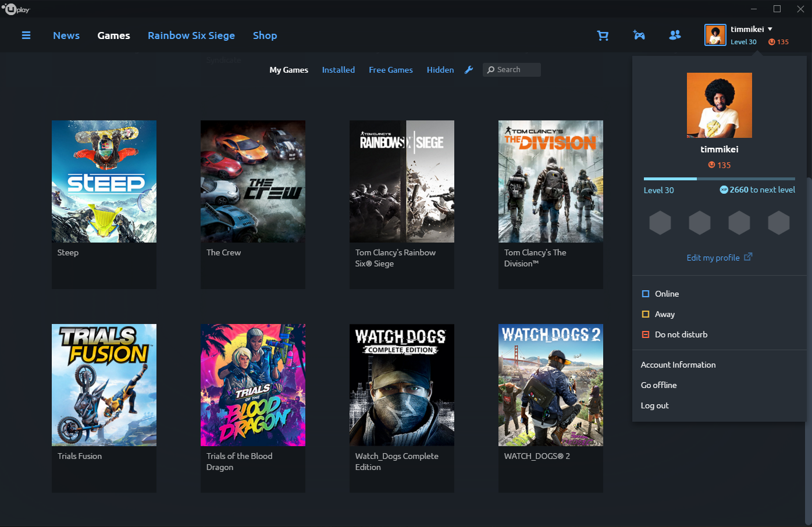Open the Watch_Dogs Complete Edition tile
Screen dimensions: 812x527
tap(401, 385)
